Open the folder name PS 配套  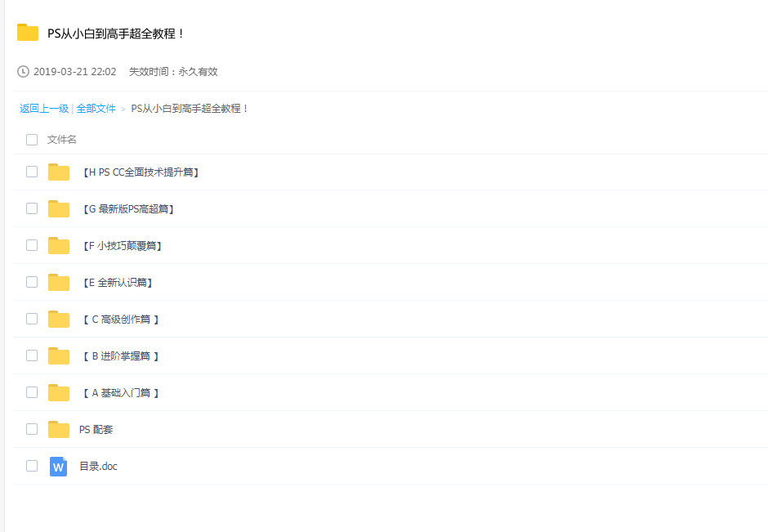[96, 430]
